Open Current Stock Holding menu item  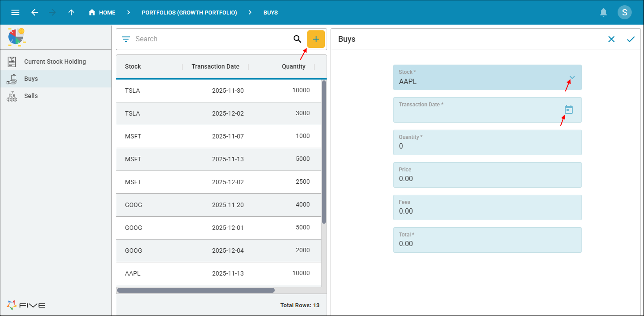55,62
